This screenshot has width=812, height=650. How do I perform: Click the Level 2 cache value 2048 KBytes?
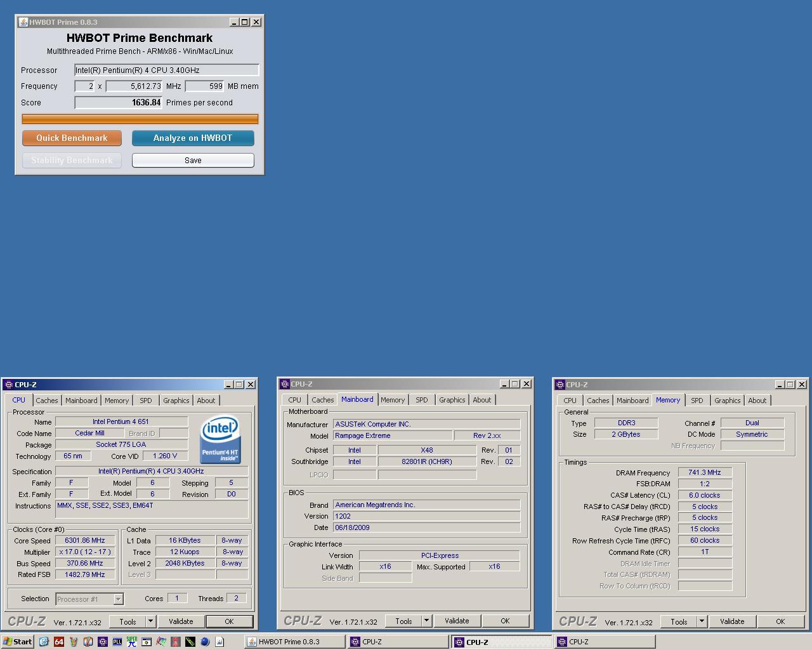[x=185, y=563]
